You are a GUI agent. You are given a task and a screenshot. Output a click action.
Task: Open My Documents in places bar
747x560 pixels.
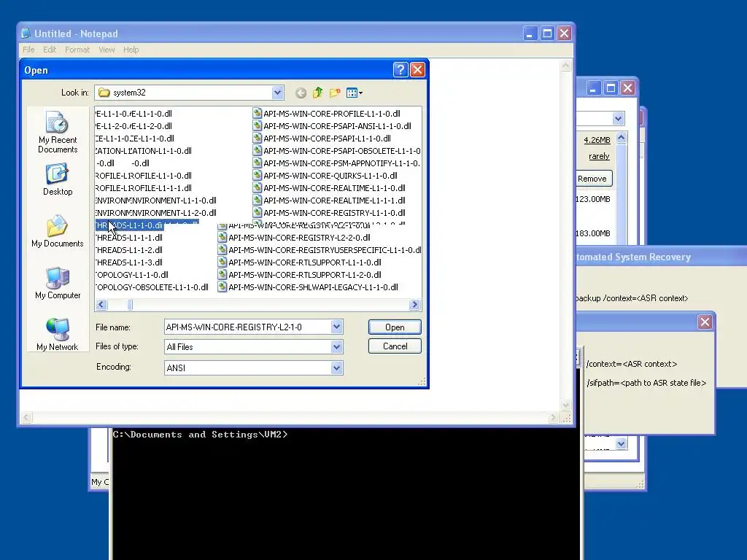pyautogui.click(x=58, y=231)
